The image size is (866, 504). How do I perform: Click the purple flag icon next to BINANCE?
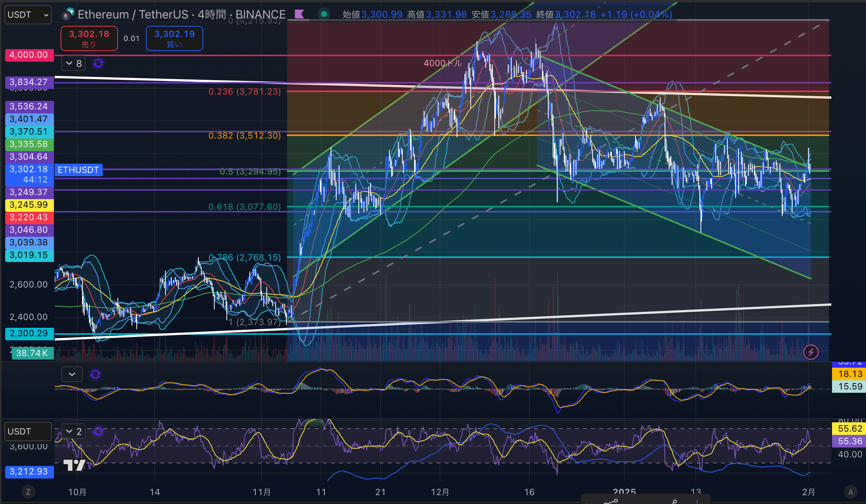299,14
